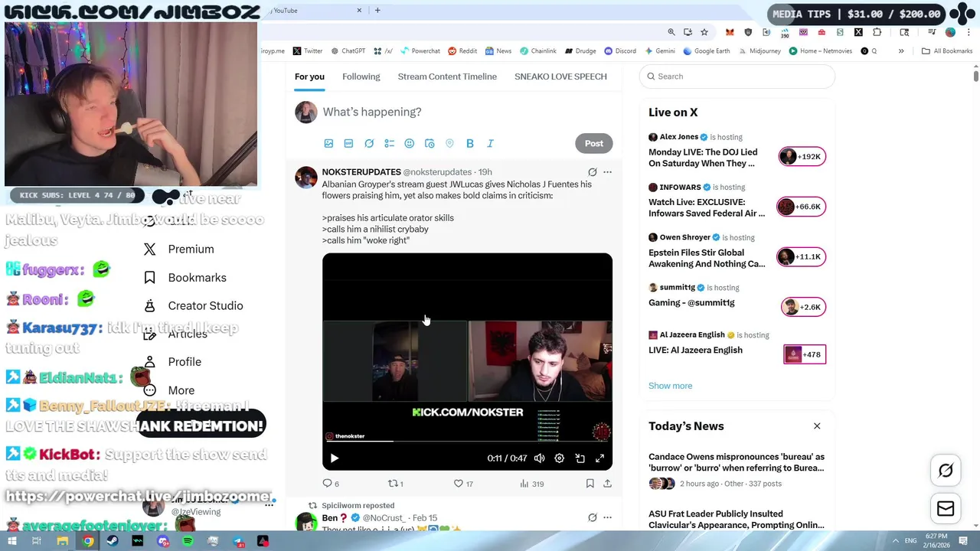Open the Reddit bookmark

tap(462, 51)
